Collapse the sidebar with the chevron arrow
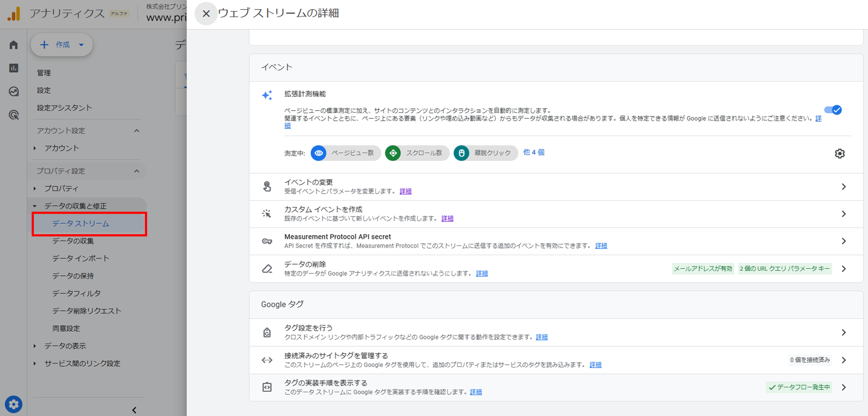The image size is (868, 416). (134, 410)
